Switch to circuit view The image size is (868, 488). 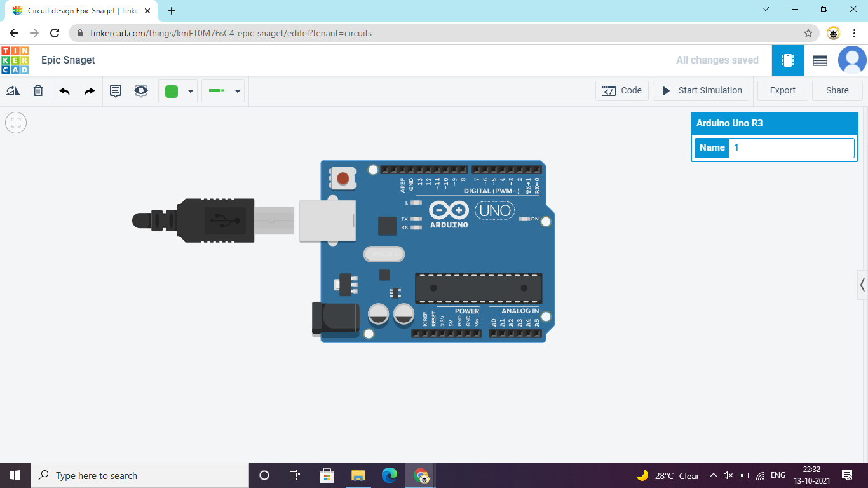click(788, 60)
